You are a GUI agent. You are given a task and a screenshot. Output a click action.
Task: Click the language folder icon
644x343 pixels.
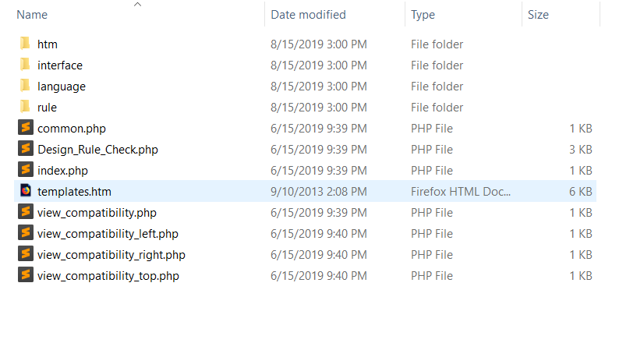click(x=25, y=86)
